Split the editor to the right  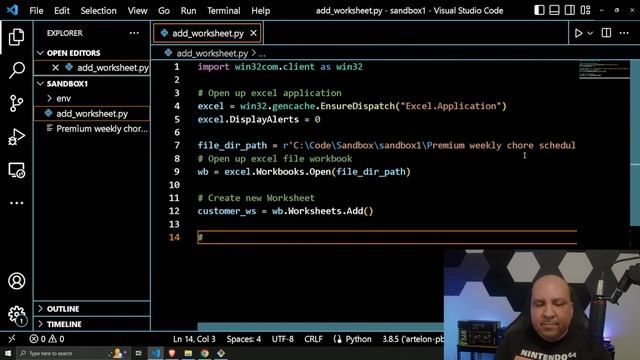607,33
